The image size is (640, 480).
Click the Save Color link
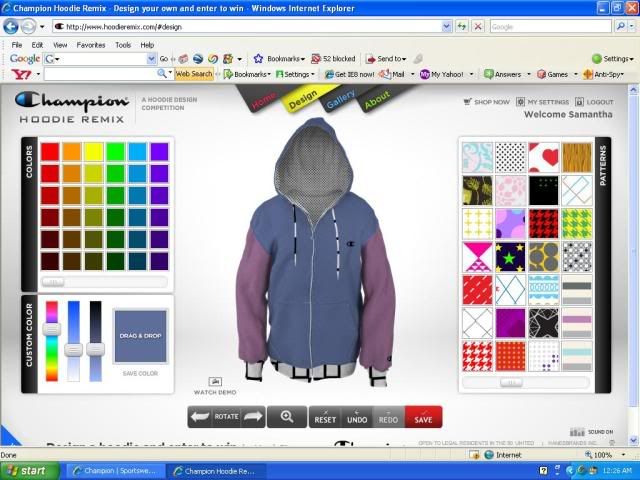click(x=140, y=373)
